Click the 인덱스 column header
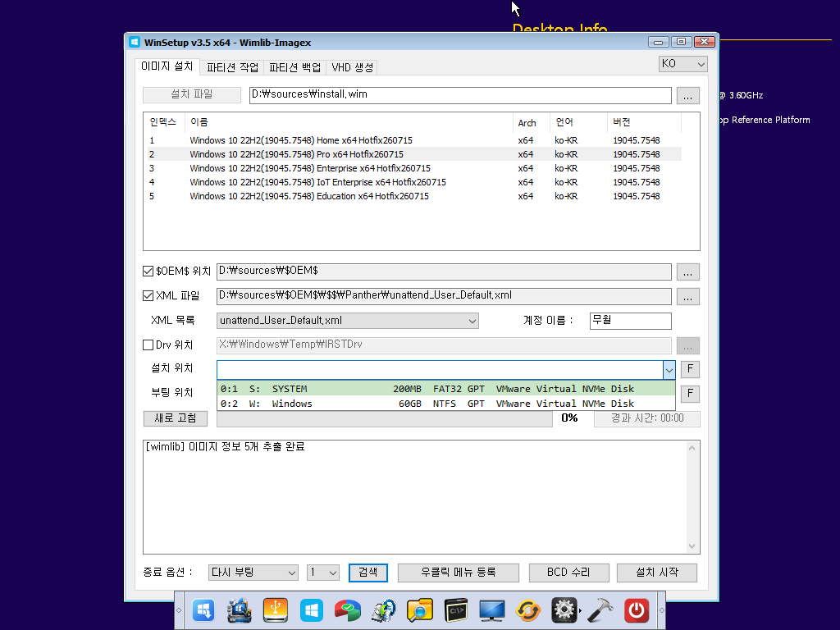840x630 pixels. coord(164,123)
